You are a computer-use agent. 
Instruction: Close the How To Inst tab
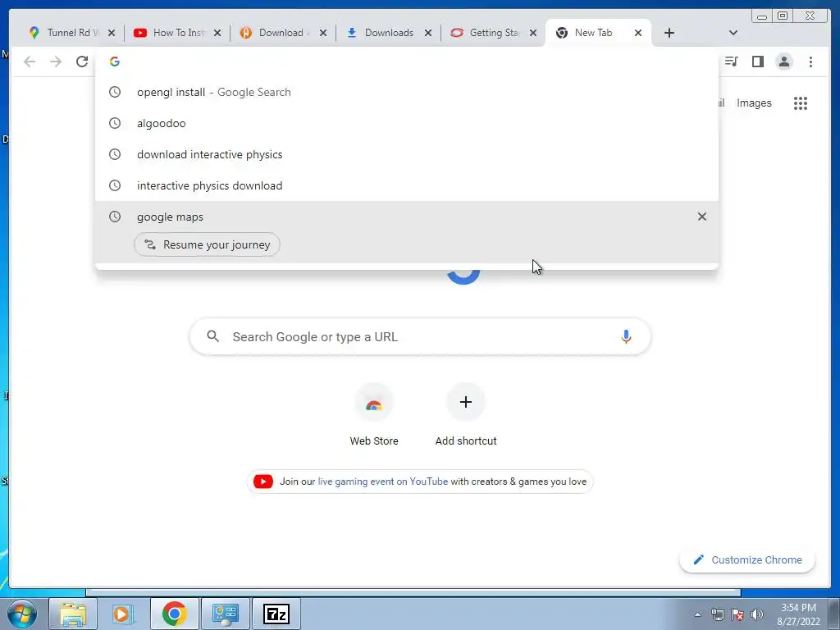[217, 33]
